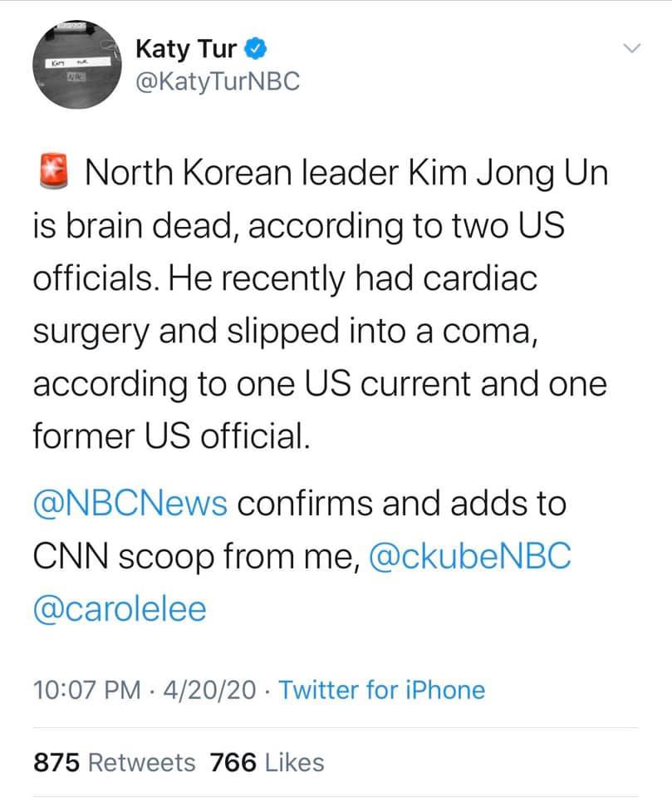
Task: Expand the tweet options chevron
Action: (x=632, y=48)
